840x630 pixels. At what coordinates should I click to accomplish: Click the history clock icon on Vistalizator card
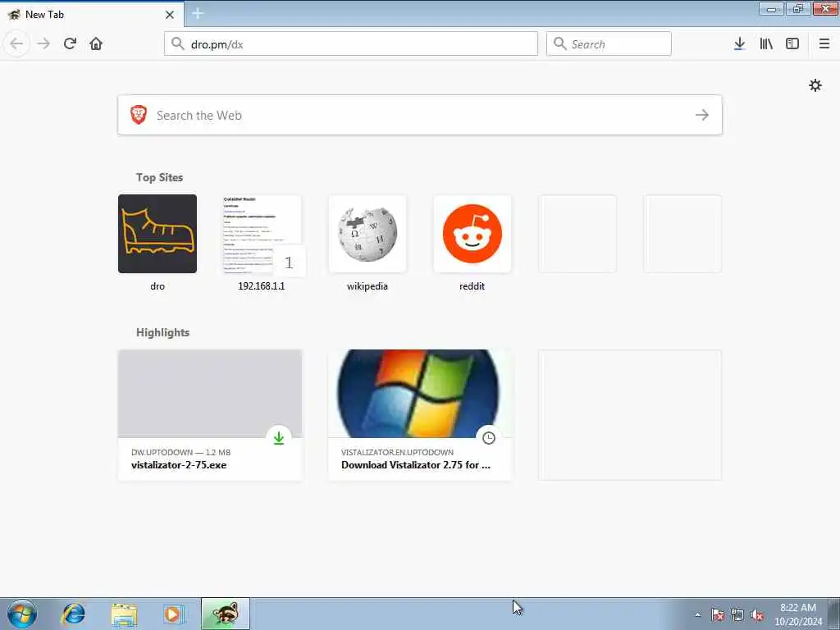(489, 438)
